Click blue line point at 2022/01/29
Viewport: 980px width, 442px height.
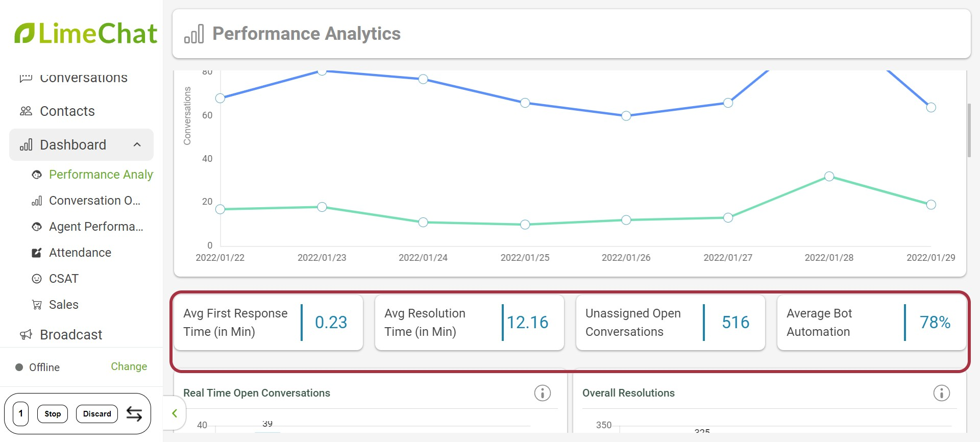(x=931, y=107)
